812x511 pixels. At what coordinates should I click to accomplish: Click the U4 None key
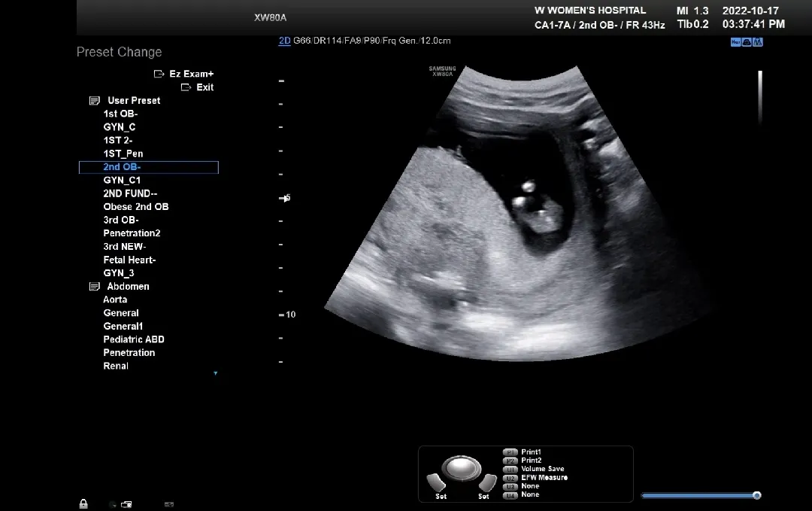pyautogui.click(x=510, y=495)
